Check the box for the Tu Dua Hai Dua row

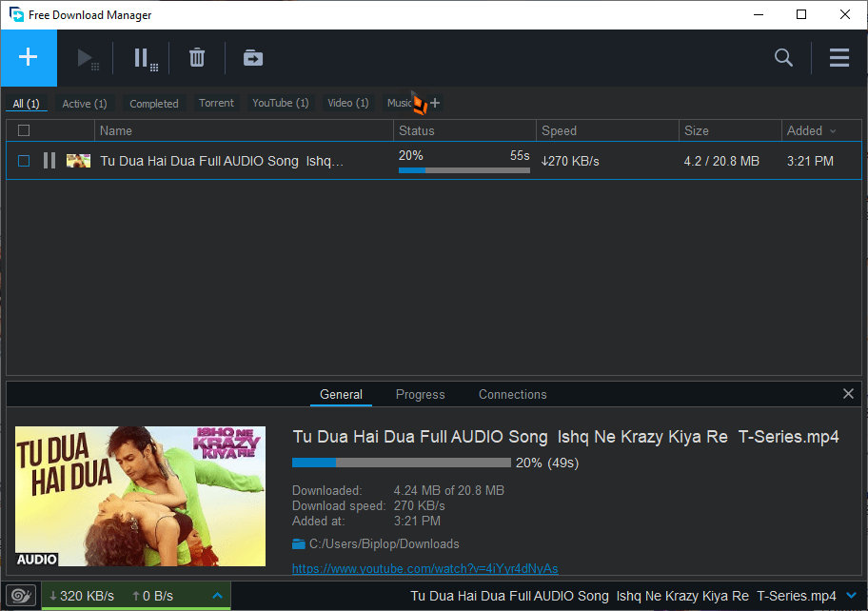point(24,161)
